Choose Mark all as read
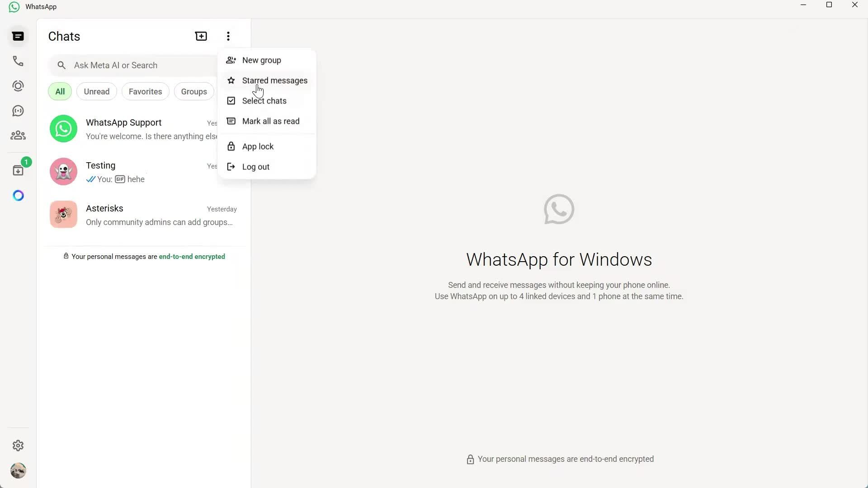Screen dimensions: 868x488 pos(270,121)
